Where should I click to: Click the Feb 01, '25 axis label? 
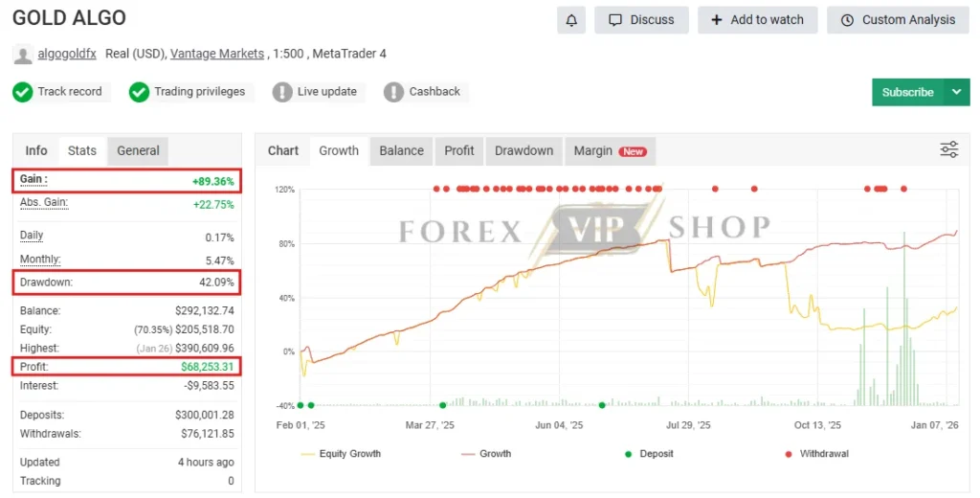[x=301, y=425]
